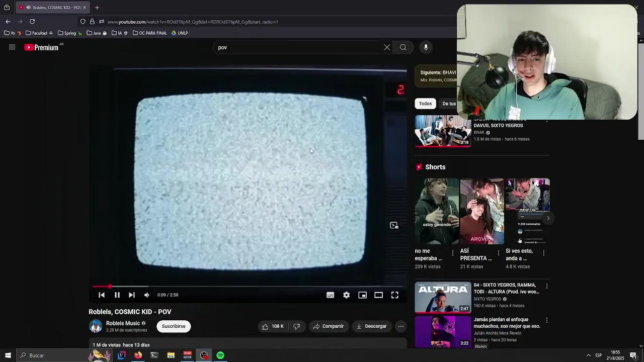Mute the video with the speaker icon
The image size is (644, 362).
(146, 295)
